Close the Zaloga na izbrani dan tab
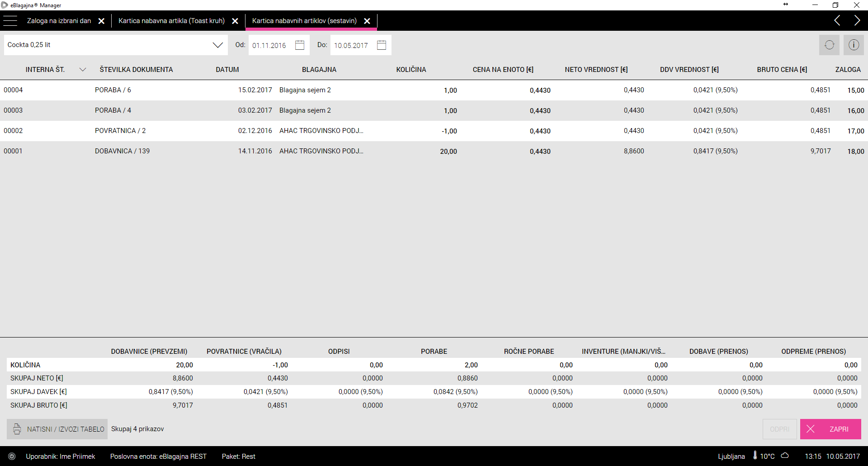Screen dimensions: 868x466 tap(102, 21)
